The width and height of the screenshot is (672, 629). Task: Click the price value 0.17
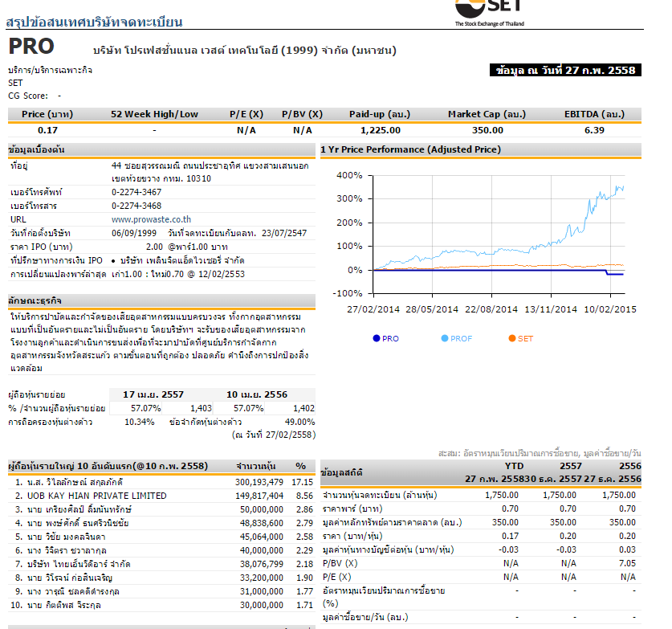(47, 130)
